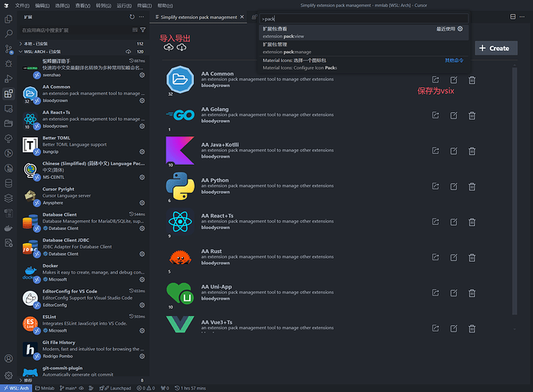Click the filter extensions funnel icon
This screenshot has height=392, width=533.
click(x=143, y=31)
